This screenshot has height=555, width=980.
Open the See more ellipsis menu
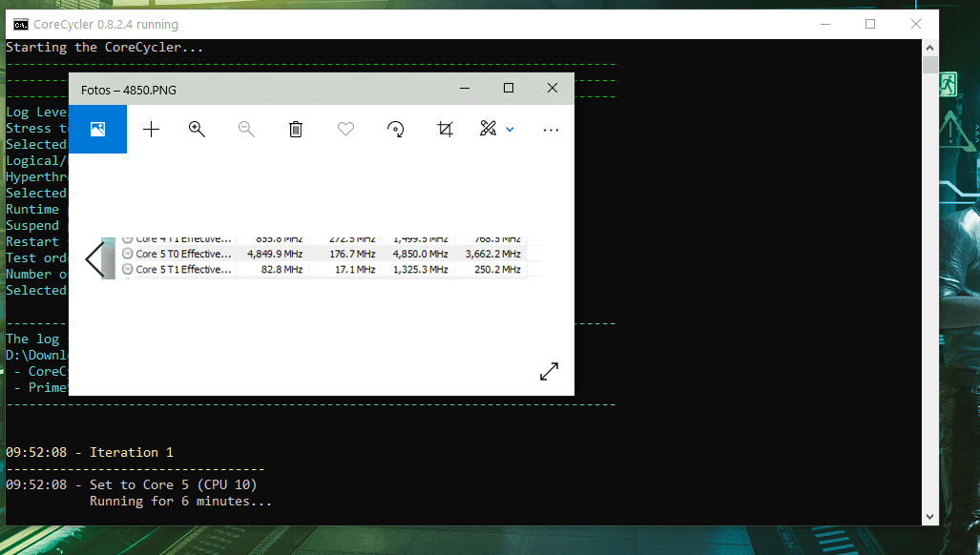pyautogui.click(x=551, y=130)
